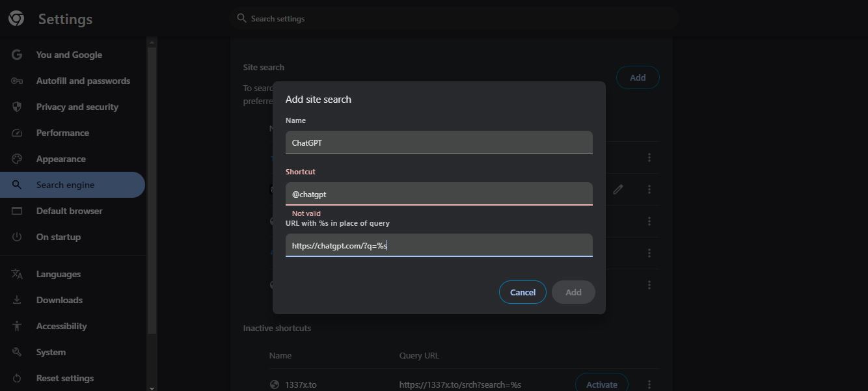The height and width of the screenshot is (391, 868).
Task: Click the pencil edit icon on the shortcut row
Action: click(x=617, y=189)
